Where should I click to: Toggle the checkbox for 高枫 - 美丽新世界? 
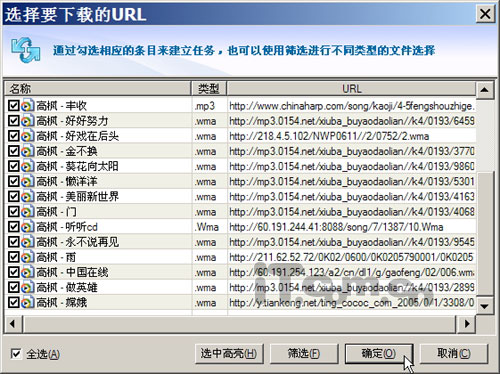click(13, 196)
